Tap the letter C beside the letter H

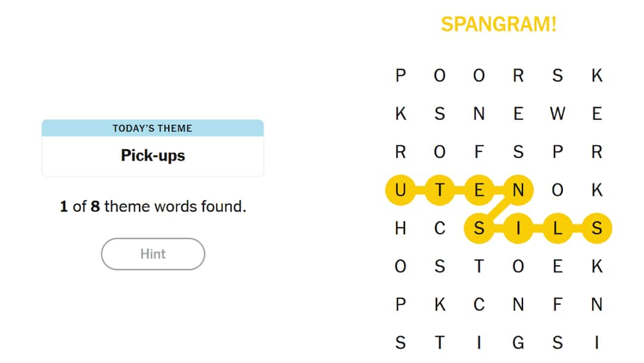[x=439, y=228]
